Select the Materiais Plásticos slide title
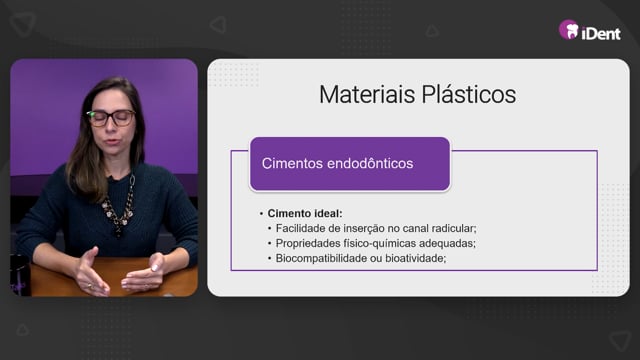Viewport: 640px width, 360px height. point(417,94)
